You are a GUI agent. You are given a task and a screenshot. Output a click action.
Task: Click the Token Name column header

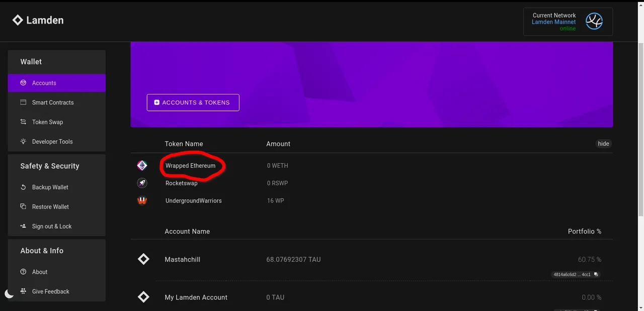184,144
